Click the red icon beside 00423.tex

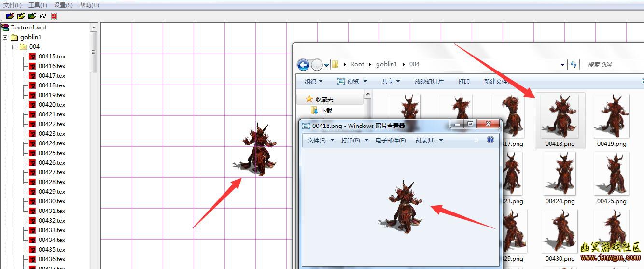pyautogui.click(x=32, y=134)
